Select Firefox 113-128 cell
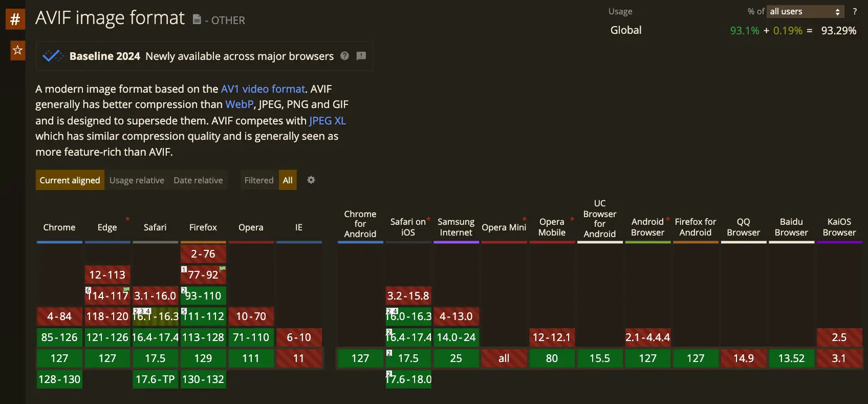 (203, 337)
